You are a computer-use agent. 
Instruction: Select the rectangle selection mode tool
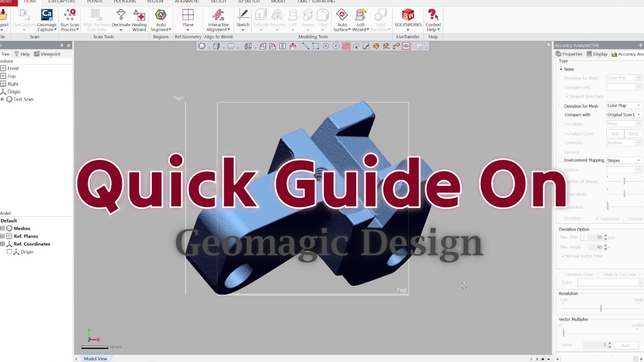pos(315,46)
